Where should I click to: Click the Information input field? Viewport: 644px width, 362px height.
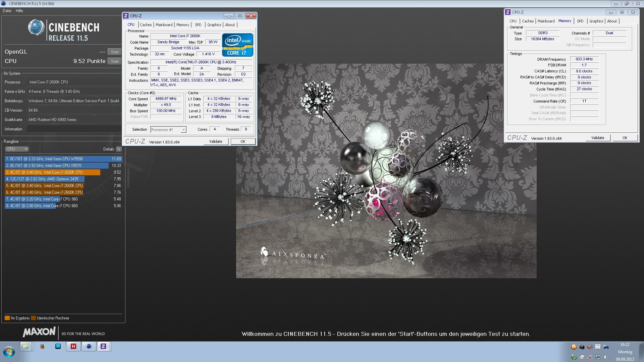coord(74,129)
